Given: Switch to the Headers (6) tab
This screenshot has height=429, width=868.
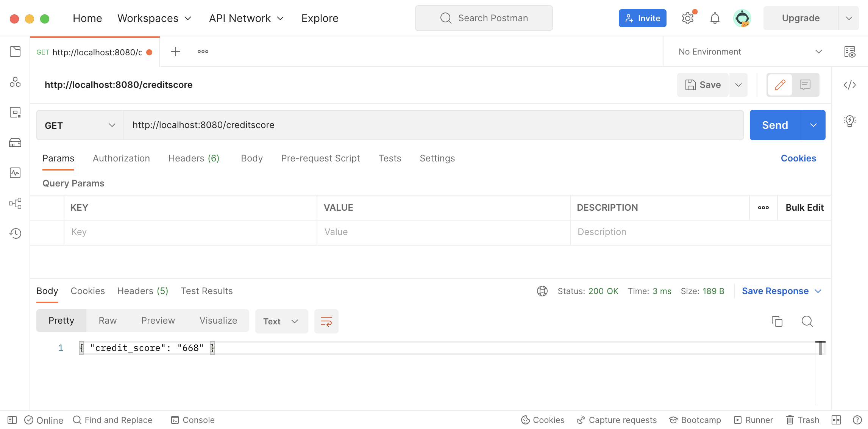Looking at the screenshot, I should pyautogui.click(x=194, y=158).
